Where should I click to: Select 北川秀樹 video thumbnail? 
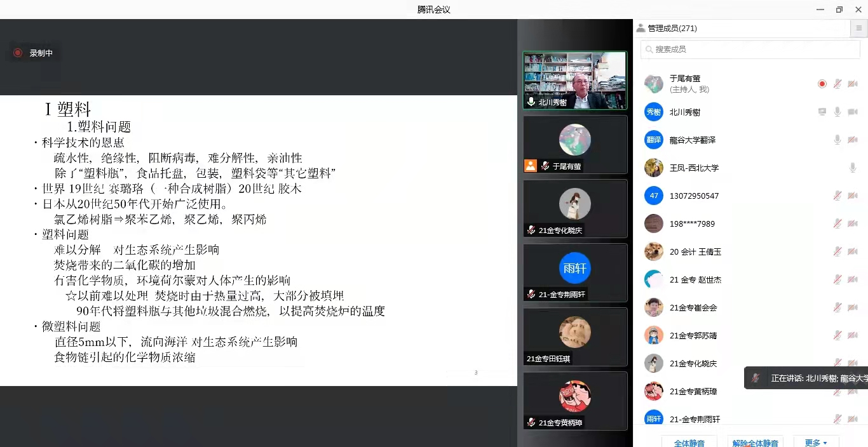[574, 80]
